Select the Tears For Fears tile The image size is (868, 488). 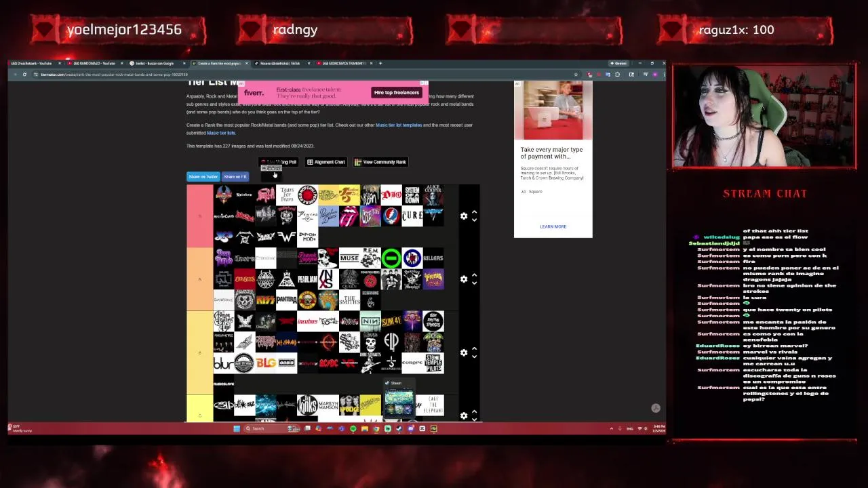287,195
